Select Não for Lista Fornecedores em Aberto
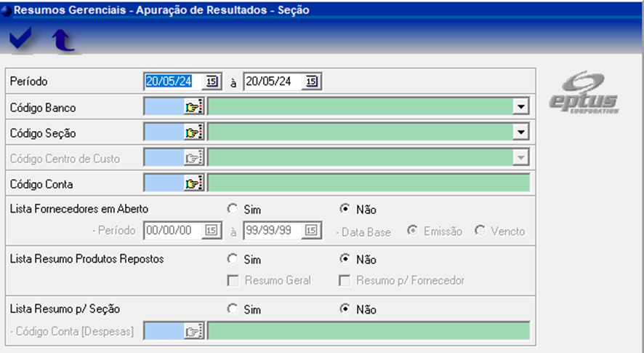This screenshot has width=644, height=353. [345, 209]
